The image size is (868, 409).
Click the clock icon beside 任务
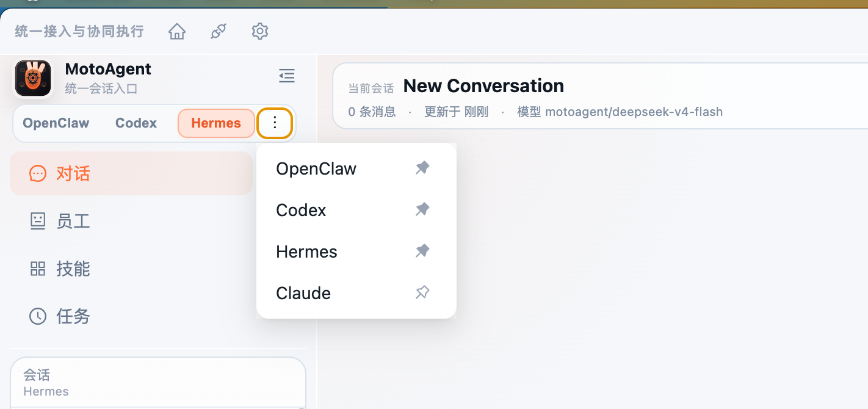pos(38,316)
